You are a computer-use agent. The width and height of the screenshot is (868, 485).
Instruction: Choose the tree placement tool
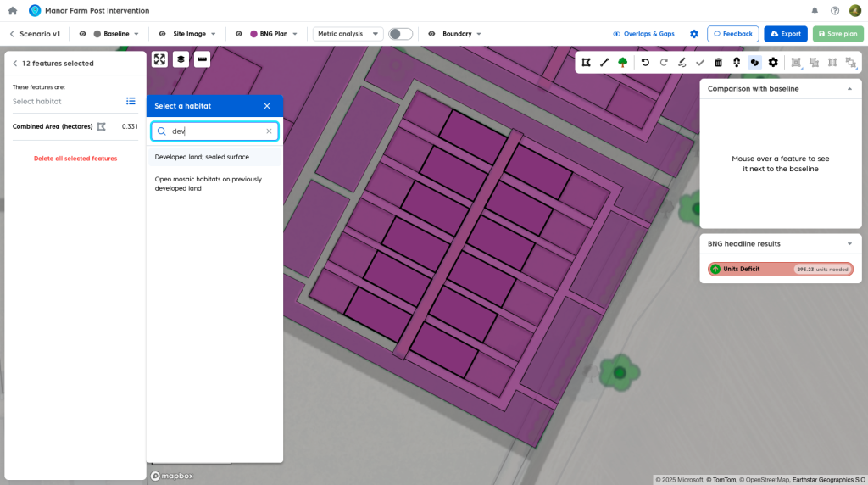click(623, 62)
